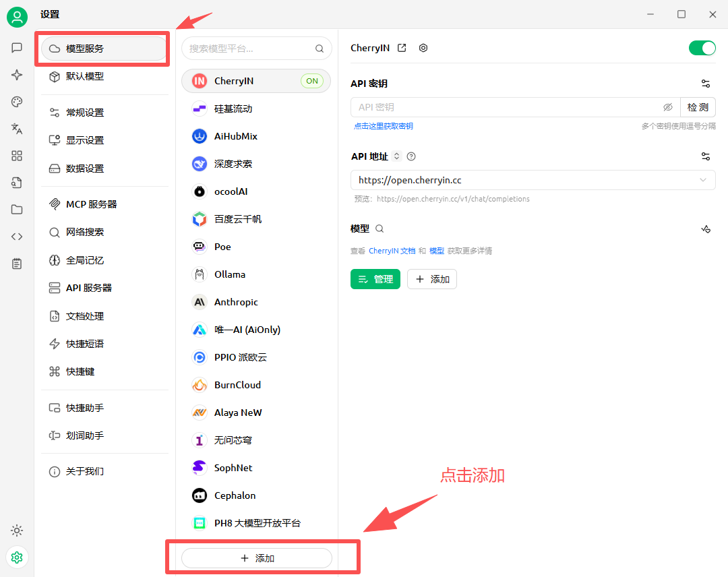This screenshot has height=577, width=728.
Task: Select the Poe provider
Action: click(x=256, y=247)
